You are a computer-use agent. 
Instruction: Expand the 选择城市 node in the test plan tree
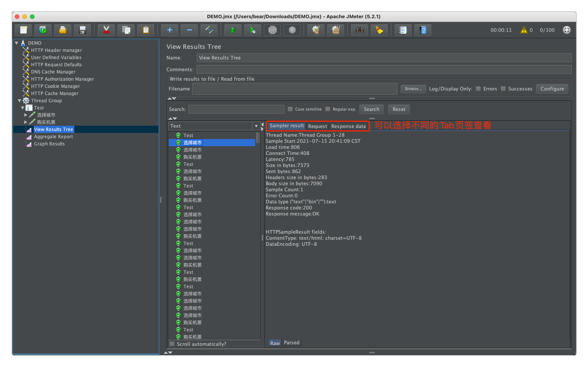pyautogui.click(x=26, y=115)
